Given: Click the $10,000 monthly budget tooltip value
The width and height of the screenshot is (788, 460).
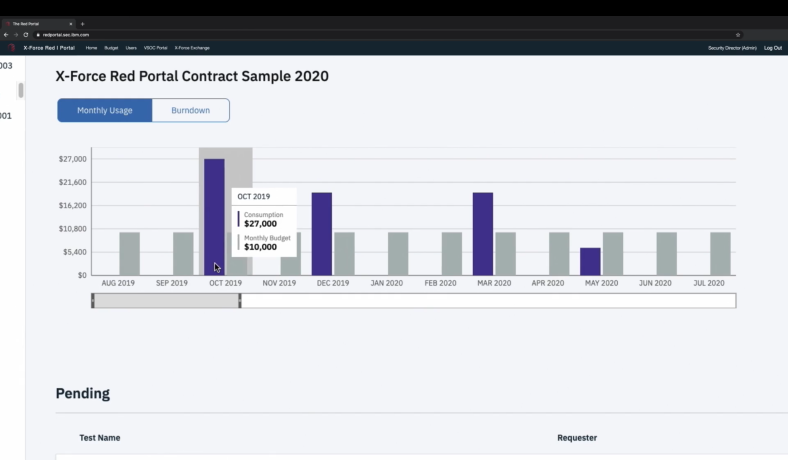Looking at the screenshot, I should pyautogui.click(x=260, y=247).
